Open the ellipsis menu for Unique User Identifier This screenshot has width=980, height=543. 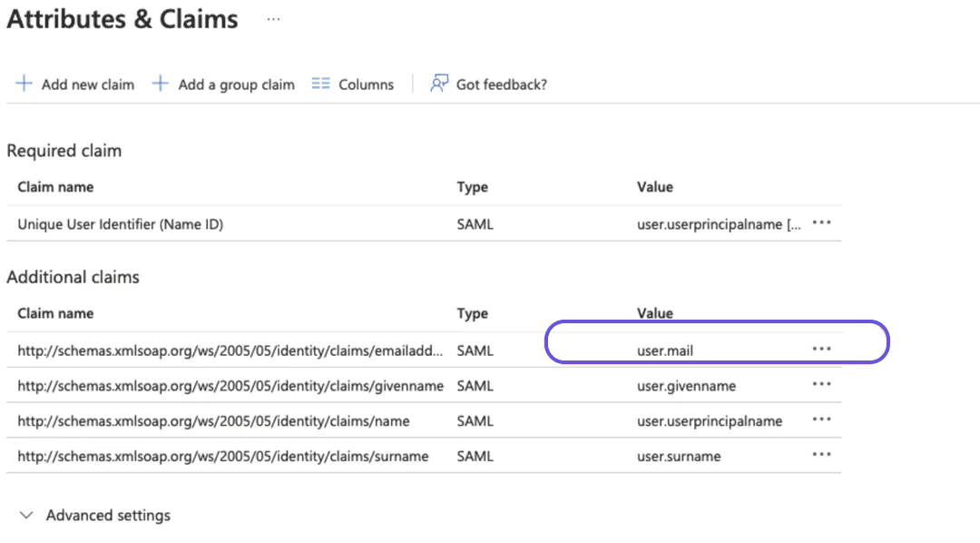821,223
